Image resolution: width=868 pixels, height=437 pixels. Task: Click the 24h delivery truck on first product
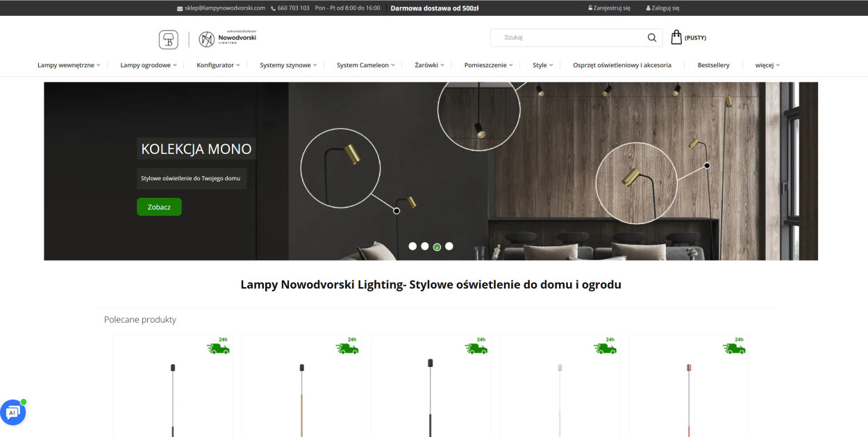point(218,347)
